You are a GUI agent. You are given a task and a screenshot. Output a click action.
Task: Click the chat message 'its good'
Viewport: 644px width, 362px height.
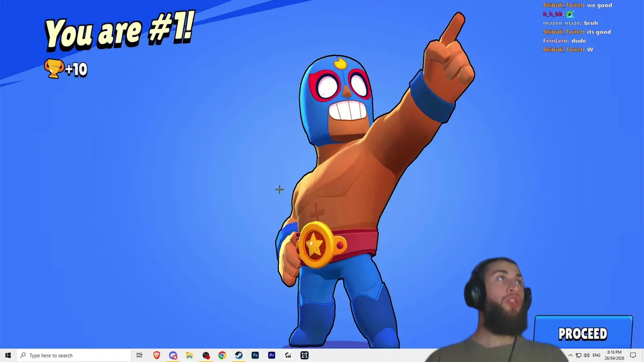[x=599, y=32]
